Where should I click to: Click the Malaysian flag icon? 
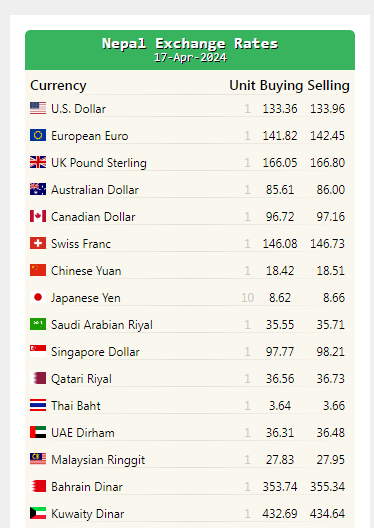coord(38,459)
